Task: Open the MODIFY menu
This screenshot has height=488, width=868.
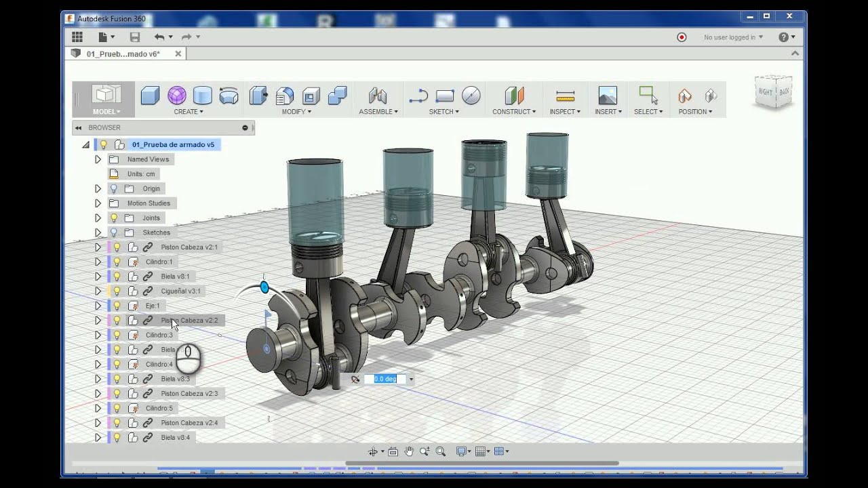Action: click(x=296, y=112)
